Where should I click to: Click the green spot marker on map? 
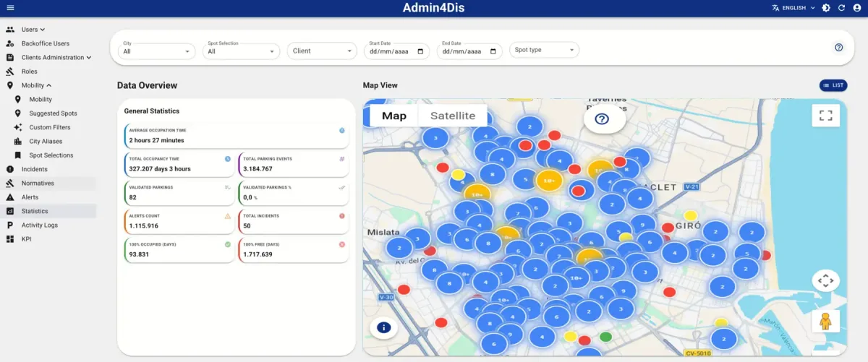(605, 337)
